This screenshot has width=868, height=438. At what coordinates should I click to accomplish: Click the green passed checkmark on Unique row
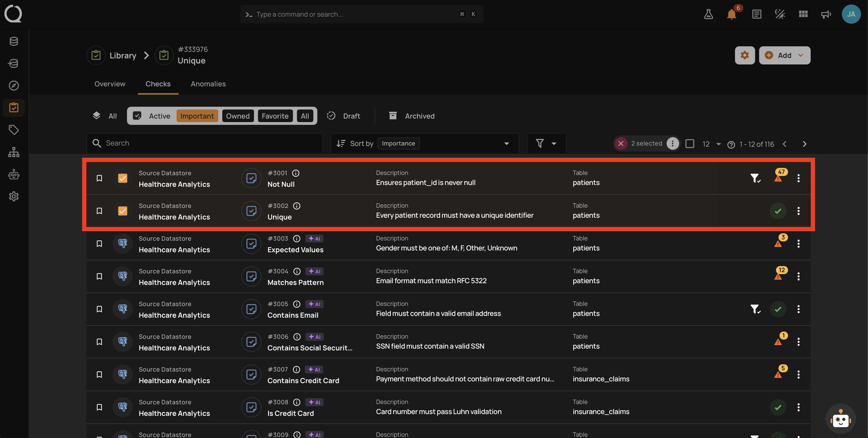click(x=778, y=211)
